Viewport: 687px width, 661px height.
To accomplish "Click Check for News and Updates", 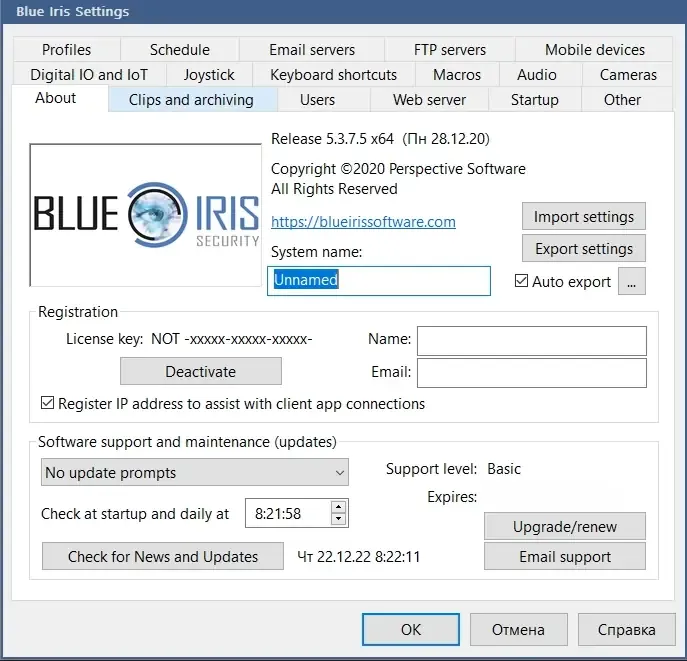I will 163,556.
